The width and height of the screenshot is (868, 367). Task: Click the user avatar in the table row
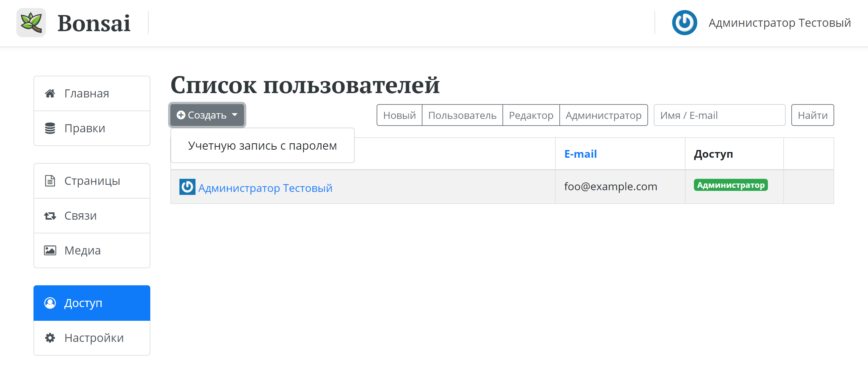click(x=187, y=187)
